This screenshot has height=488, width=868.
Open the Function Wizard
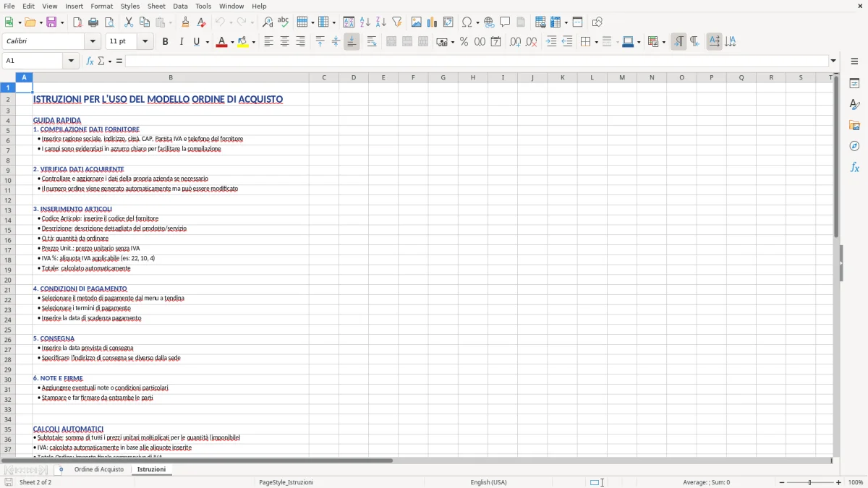click(90, 61)
